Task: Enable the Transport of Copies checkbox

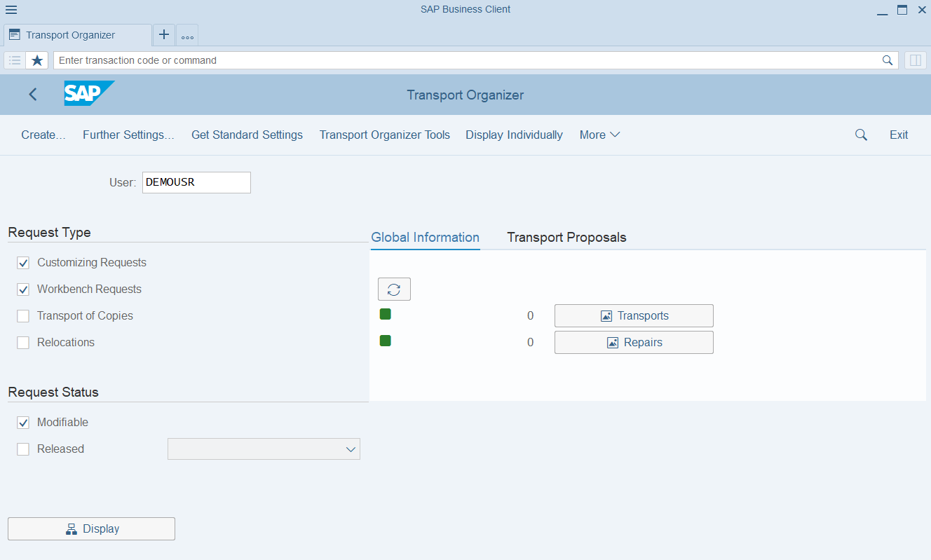Action: pyautogui.click(x=23, y=316)
